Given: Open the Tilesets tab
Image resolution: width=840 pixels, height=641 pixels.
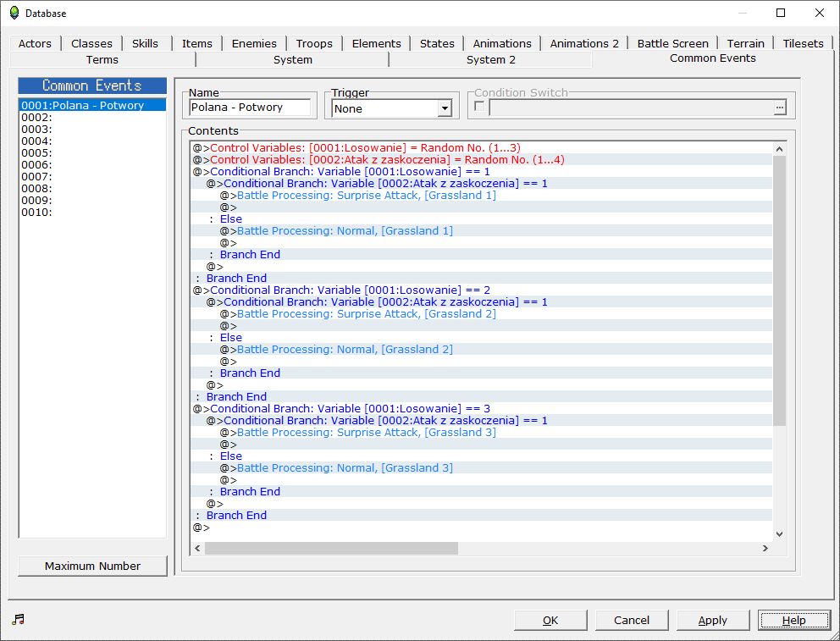Looking at the screenshot, I should tap(803, 43).
